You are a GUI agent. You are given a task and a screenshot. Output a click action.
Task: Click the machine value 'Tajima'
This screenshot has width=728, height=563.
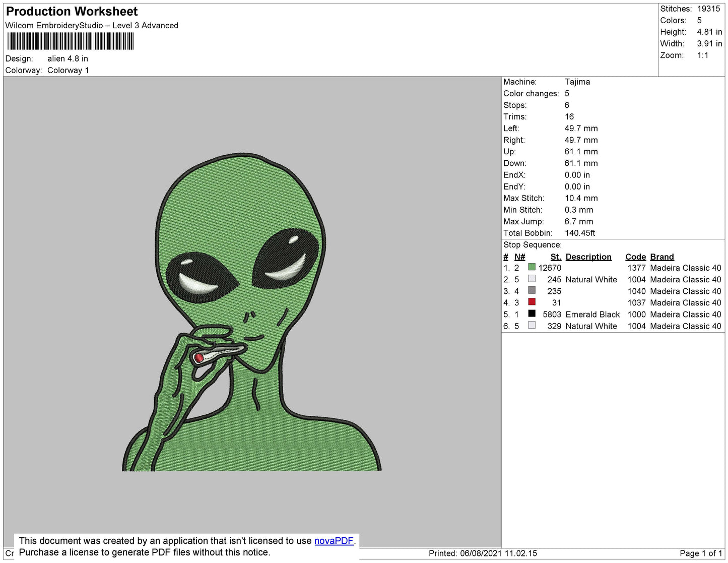pyautogui.click(x=577, y=82)
